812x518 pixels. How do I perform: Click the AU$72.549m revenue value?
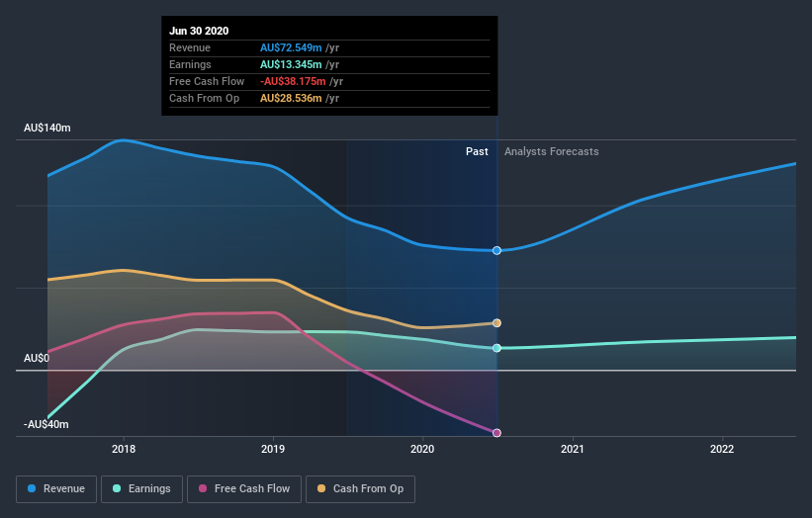[291, 47]
